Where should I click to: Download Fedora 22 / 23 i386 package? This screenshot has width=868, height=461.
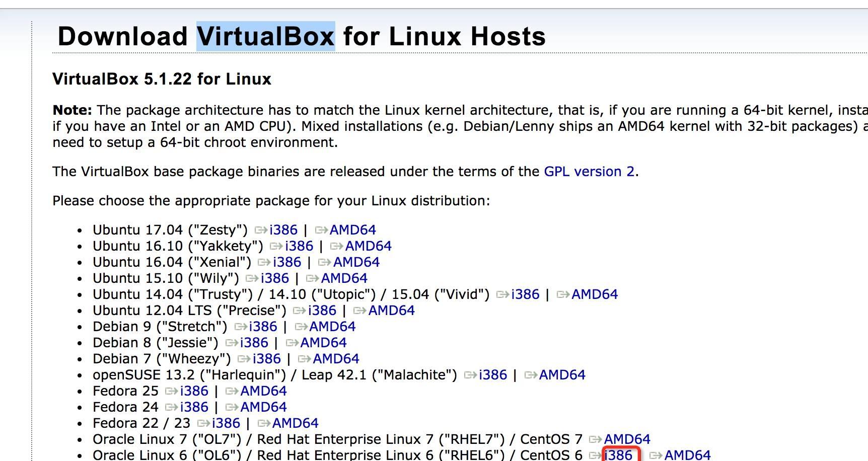click(227, 423)
